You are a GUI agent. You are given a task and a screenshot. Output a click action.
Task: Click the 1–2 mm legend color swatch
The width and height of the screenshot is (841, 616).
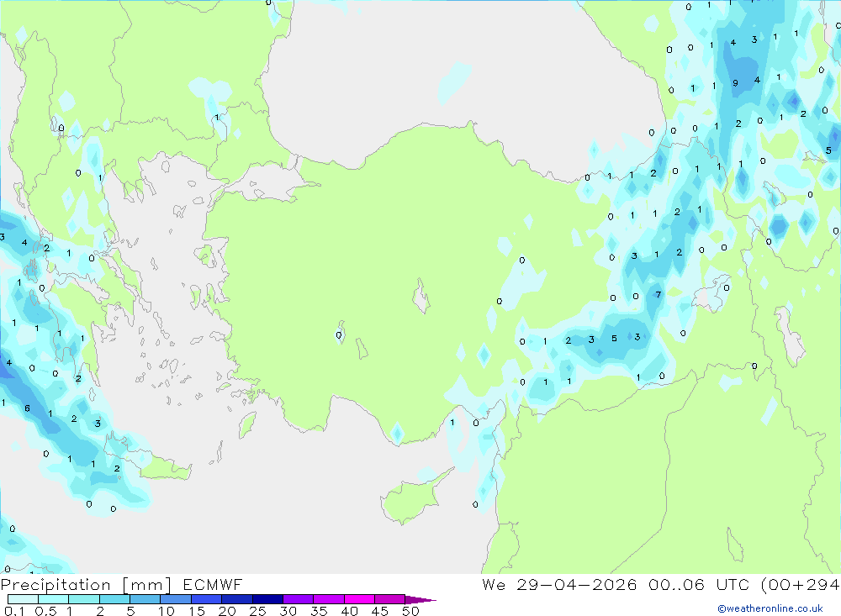(84, 599)
